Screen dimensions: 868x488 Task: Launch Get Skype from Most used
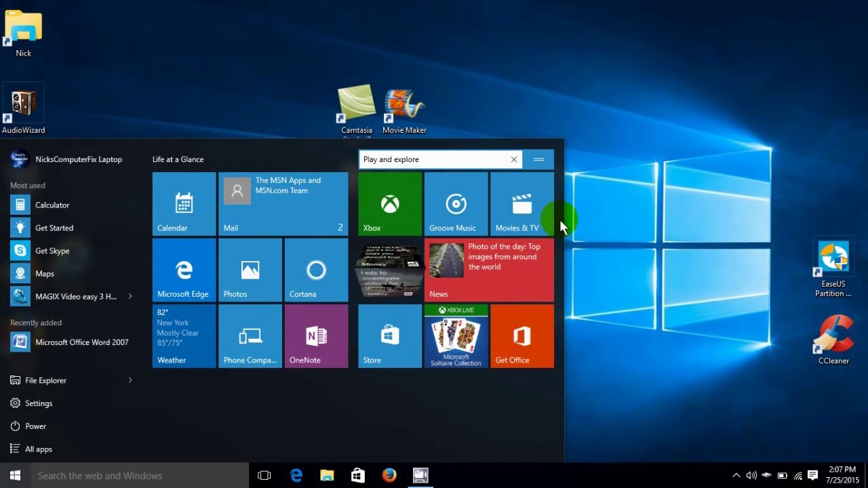point(71,251)
